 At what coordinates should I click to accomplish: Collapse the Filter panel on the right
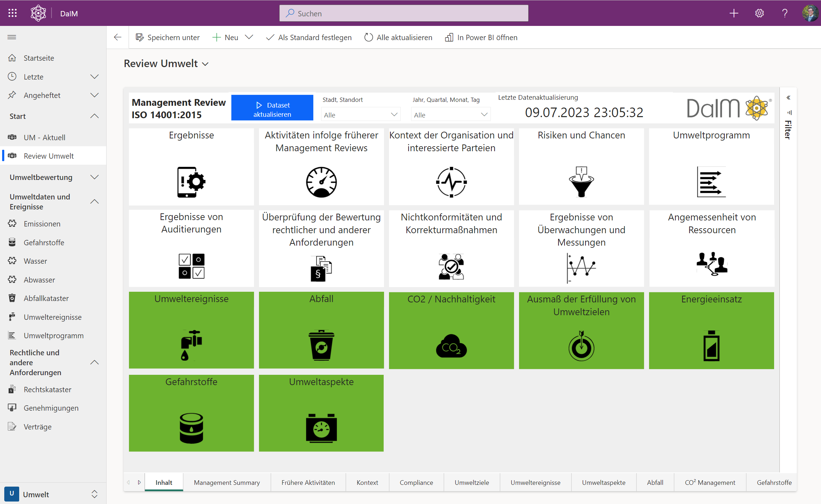coord(789,98)
